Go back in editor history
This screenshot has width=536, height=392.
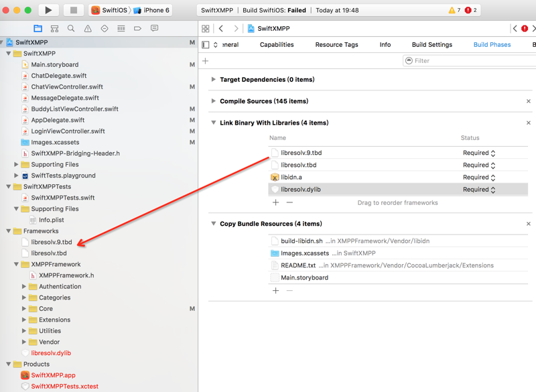point(221,29)
